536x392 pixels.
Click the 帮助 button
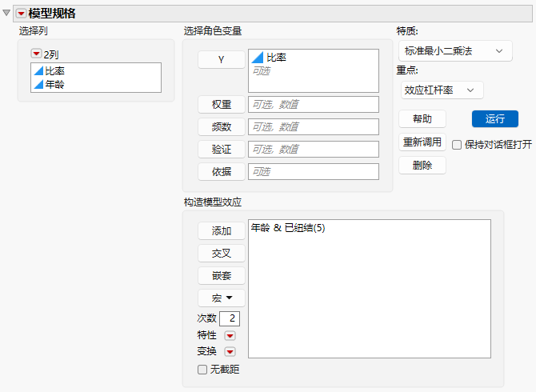click(422, 119)
